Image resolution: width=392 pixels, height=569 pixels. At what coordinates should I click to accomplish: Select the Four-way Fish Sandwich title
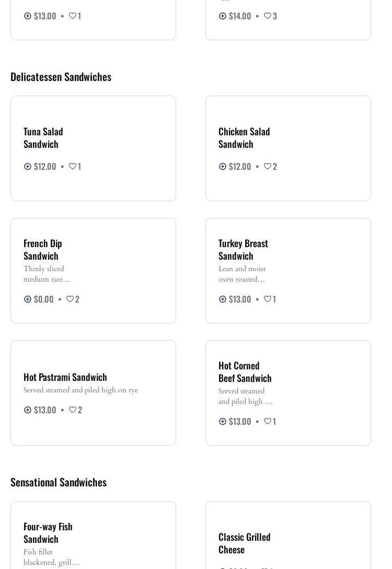[48, 532]
